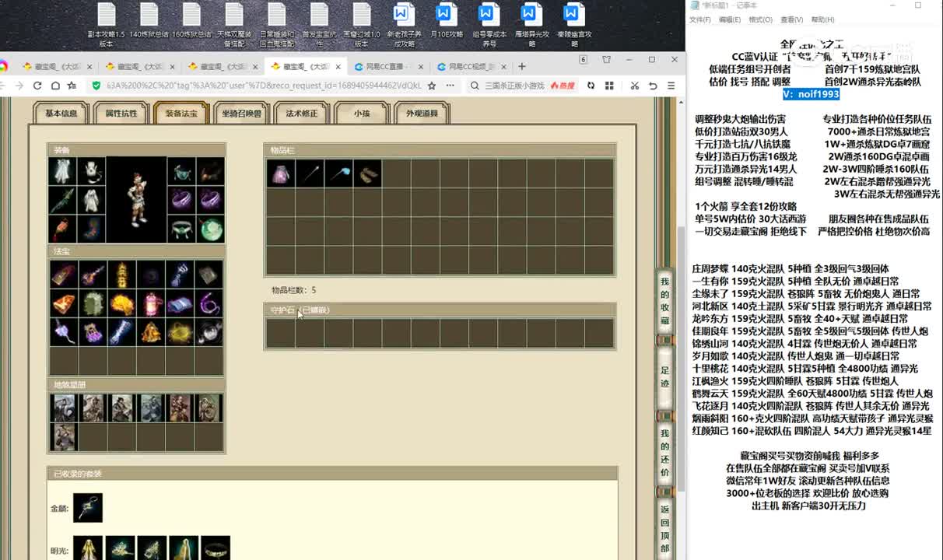Select the white cape equipment icon

(62, 171)
